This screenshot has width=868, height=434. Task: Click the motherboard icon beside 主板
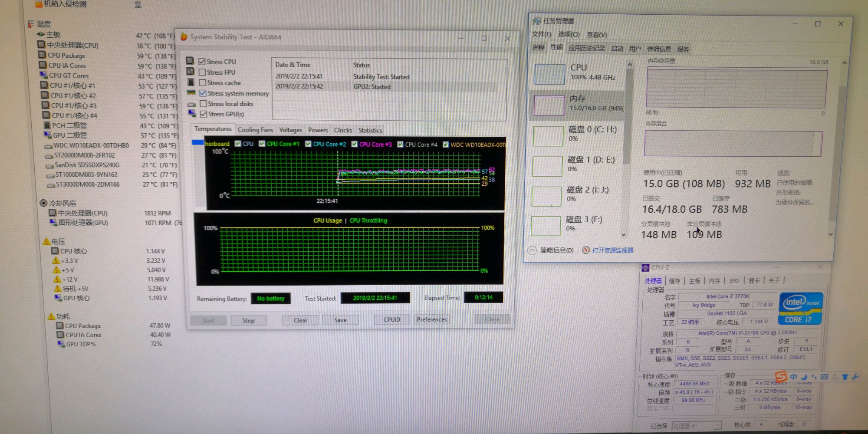[41, 34]
